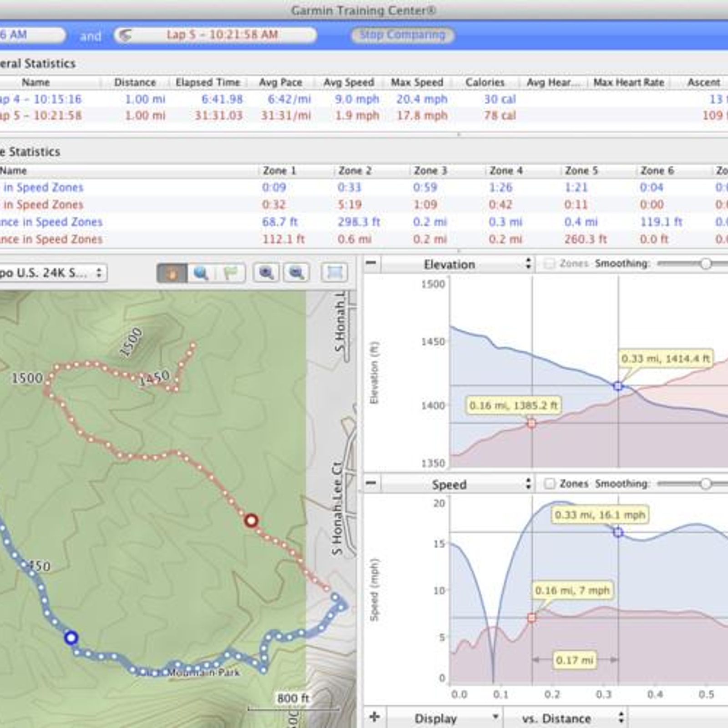Click the 0.16 mi, 1385.2 ft tooltip label

513,405
